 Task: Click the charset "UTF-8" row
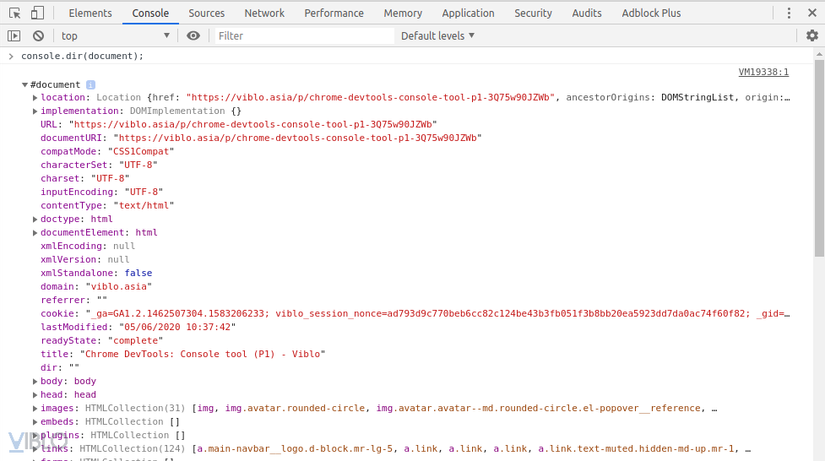[x=85, y=178]
